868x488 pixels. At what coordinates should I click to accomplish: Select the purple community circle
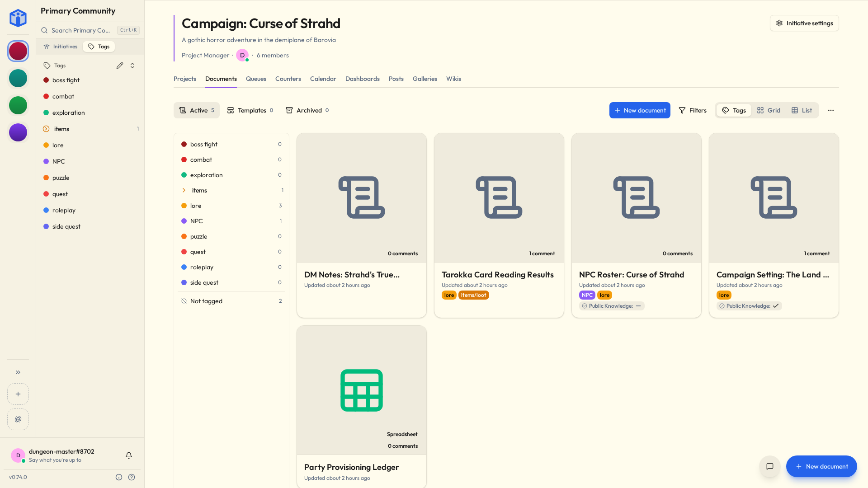pos(18,132)
